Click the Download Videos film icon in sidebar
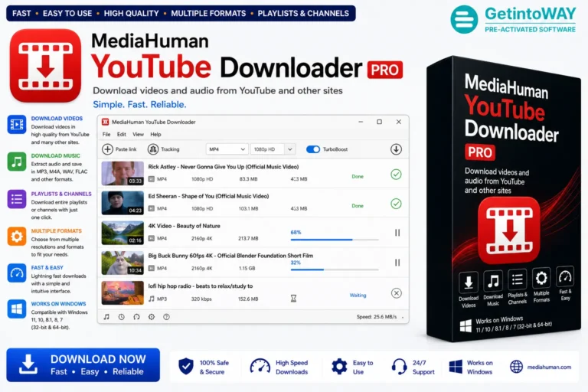This screenshot has width=588, height=392. point(17,124)
